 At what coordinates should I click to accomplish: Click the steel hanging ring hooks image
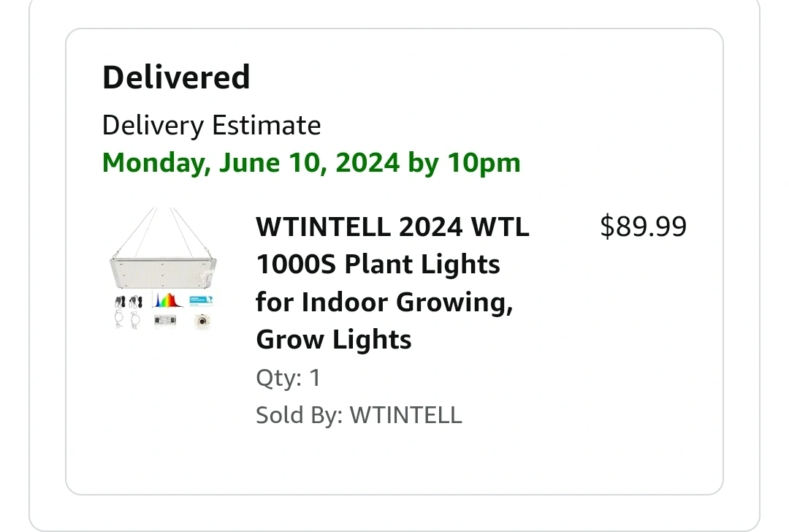point(127,320)
